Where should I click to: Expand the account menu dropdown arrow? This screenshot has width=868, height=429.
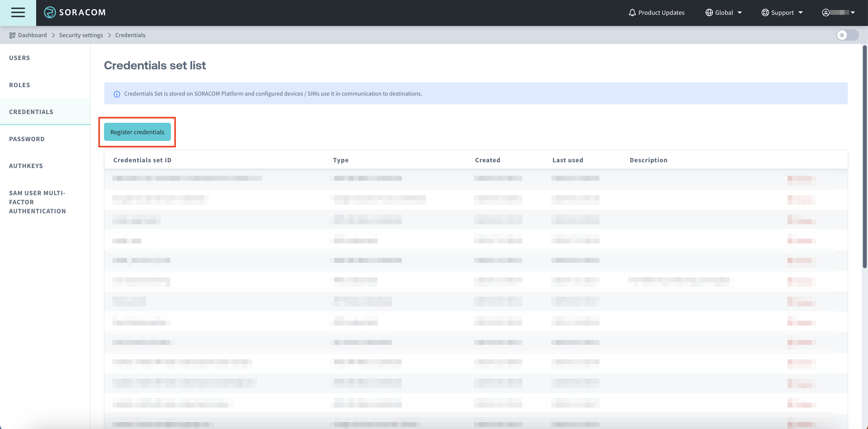click(853, 12)
